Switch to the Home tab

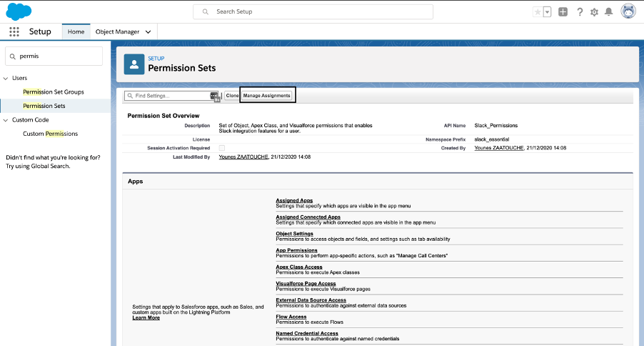click(76, 31)
